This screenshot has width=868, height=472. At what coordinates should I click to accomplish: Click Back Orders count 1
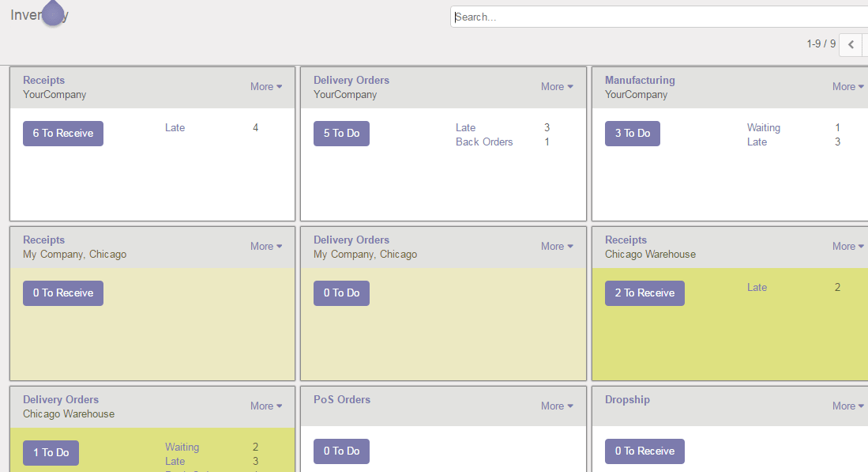(x=547, y=142)
